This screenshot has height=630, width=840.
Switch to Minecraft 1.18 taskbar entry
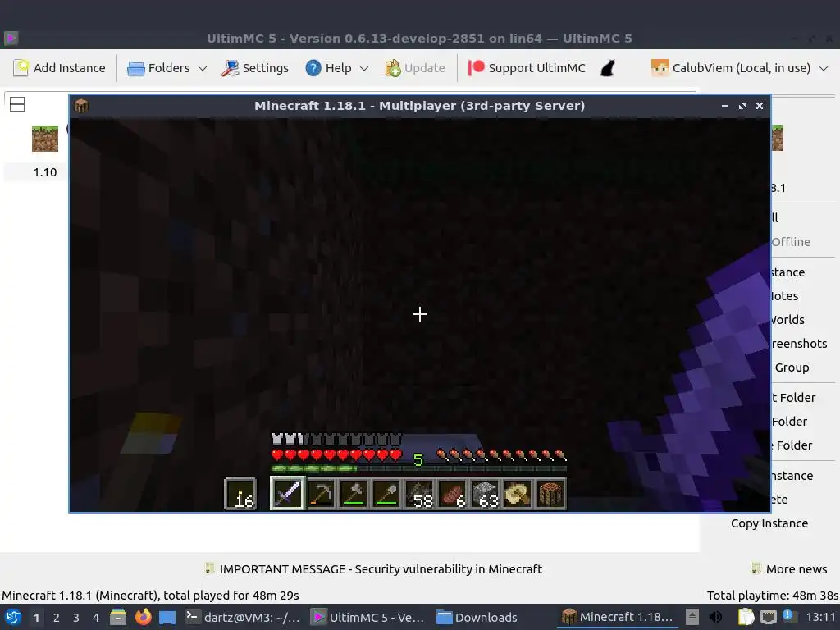tap(617, 617)
